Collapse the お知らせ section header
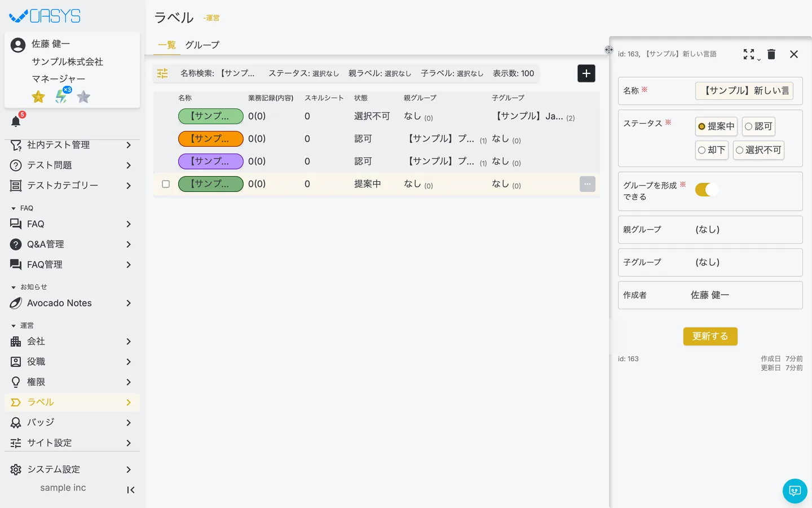Viewport: 812px width, 508px height. [x=29, y=287]
